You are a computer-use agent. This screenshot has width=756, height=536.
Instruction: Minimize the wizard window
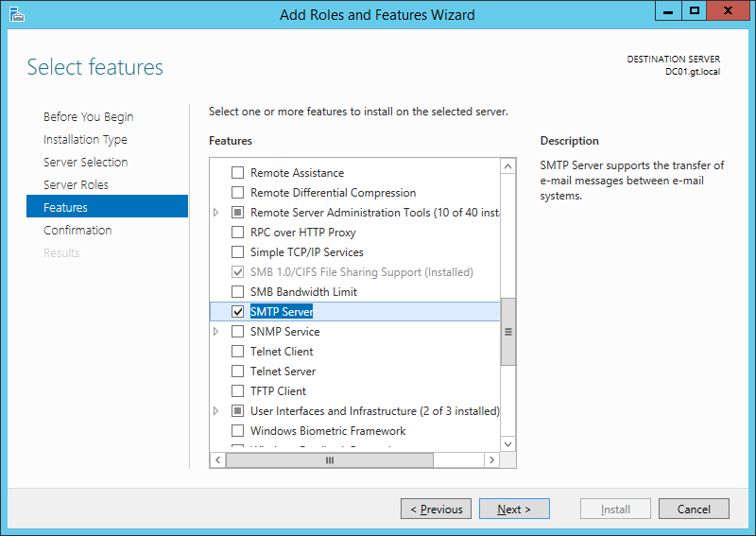(x=668, y=10)
